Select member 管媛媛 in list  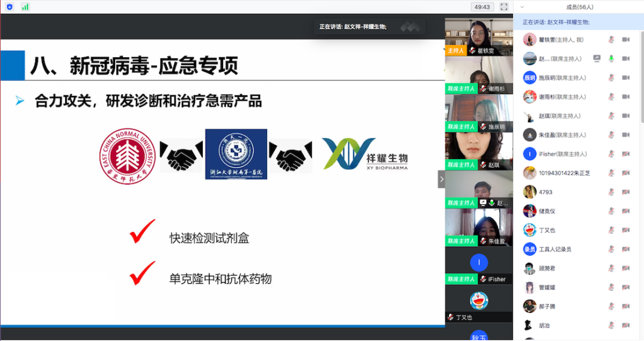point(577,287)
